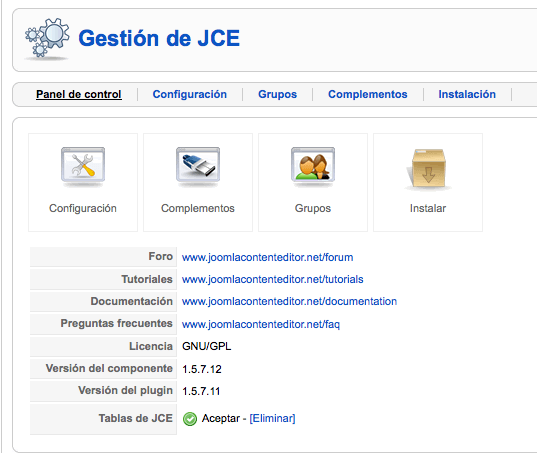Open the Configuración wrench and screwdriver icon
Screen dimensions: 537x453
point(83,165)
